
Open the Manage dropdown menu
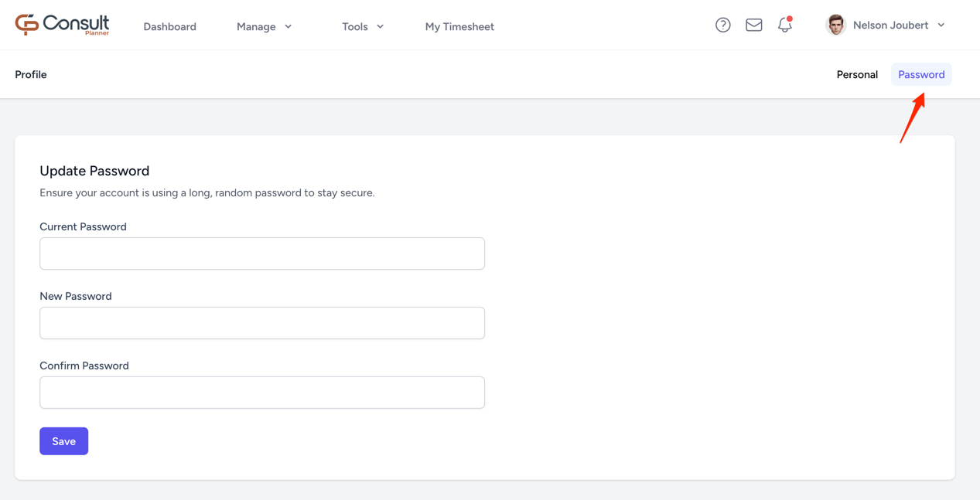(x=264, y=26)
